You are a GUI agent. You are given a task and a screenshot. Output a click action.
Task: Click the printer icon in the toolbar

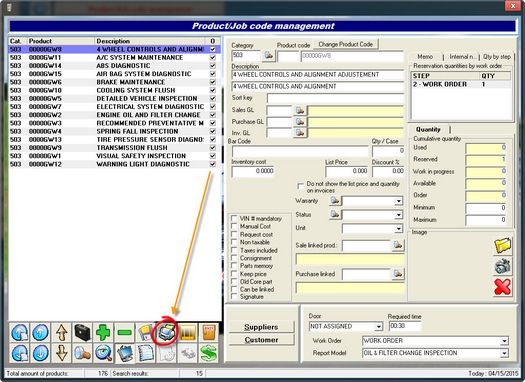pyautogui.click(x=166, y=332)
